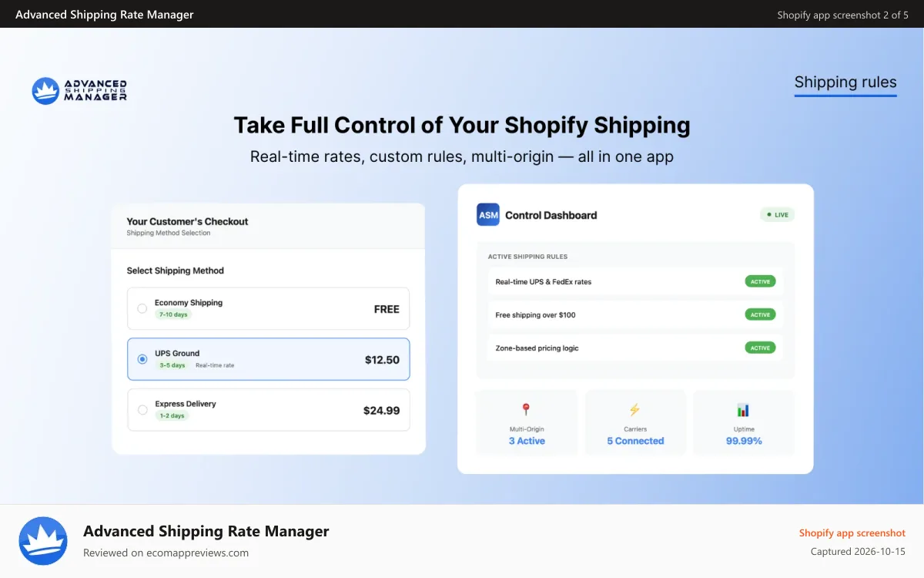The height and width of the screenshot is (578, 924).
Task: Click ACTIVE badge for Free shipping over $100
Action: 760,314
